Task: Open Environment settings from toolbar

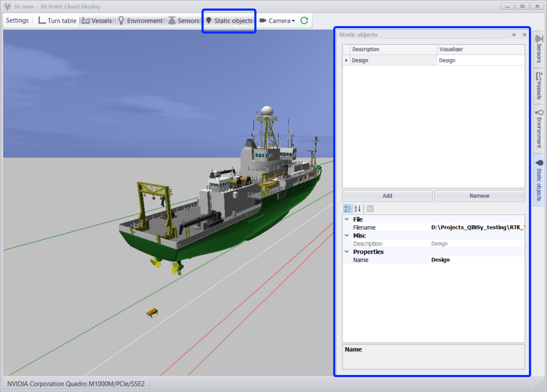Action: pos(140,21)
